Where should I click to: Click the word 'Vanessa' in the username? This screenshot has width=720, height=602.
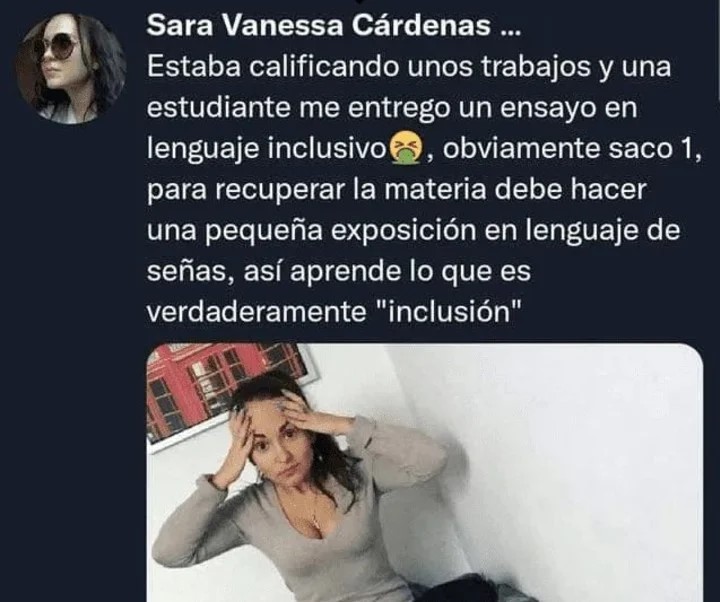(285, 25)
